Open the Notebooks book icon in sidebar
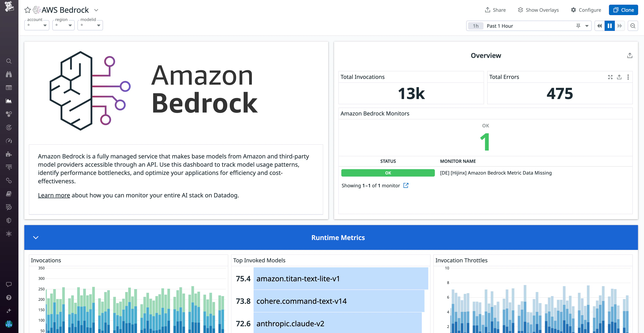The width and height of the screenshot is (644, 333). (x=9, y=194)
